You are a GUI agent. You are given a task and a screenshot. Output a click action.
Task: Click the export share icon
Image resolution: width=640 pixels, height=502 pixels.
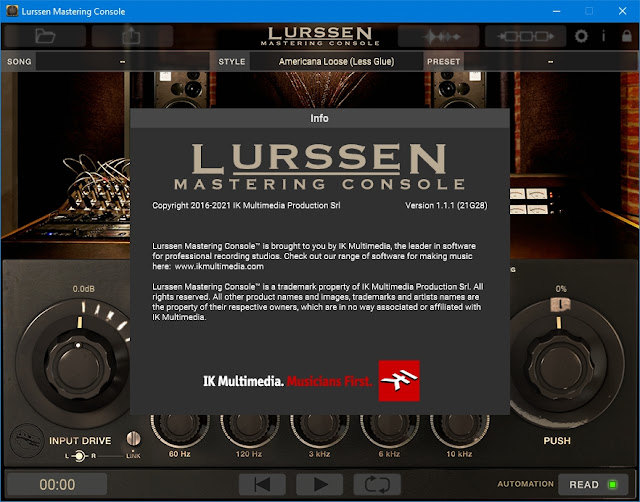(x=132, y=36)
